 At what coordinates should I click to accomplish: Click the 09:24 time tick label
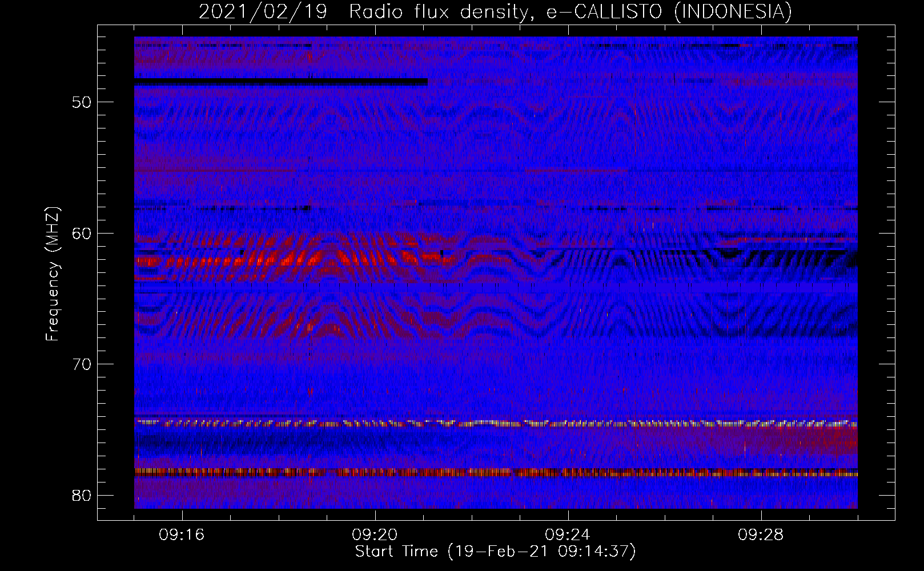(568, 535)
